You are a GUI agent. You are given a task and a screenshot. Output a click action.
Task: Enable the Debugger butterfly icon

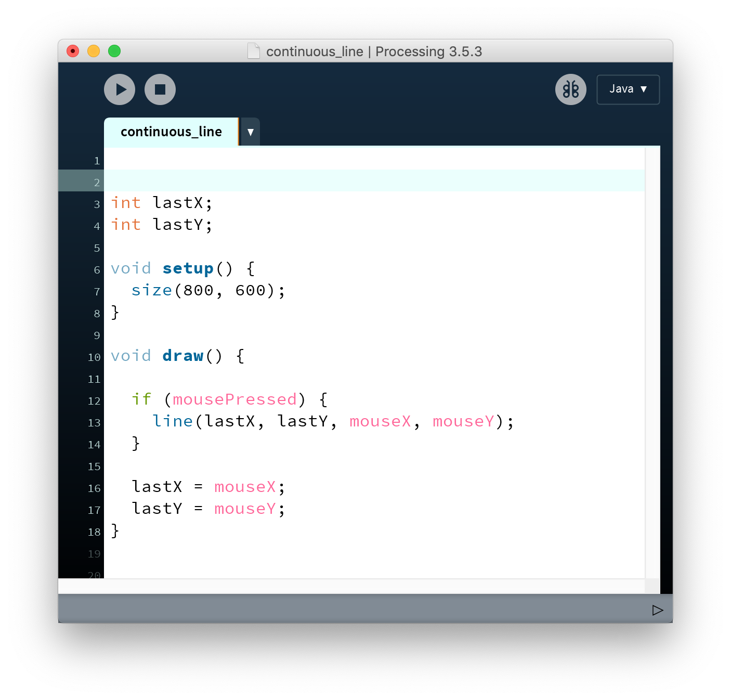click(x=570, y=89)
